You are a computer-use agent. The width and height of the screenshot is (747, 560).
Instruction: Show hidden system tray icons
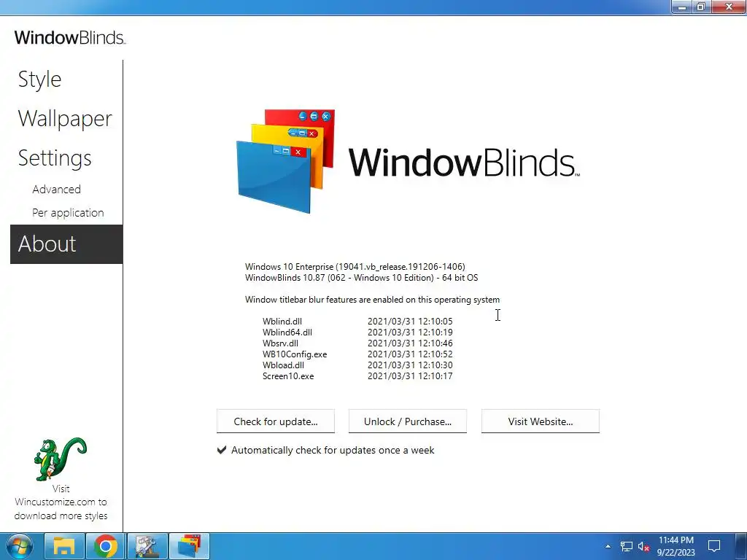tap(608, 546)
